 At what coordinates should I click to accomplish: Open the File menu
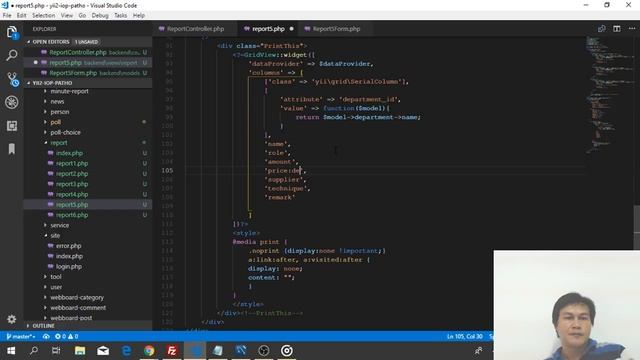click(7, 16)
